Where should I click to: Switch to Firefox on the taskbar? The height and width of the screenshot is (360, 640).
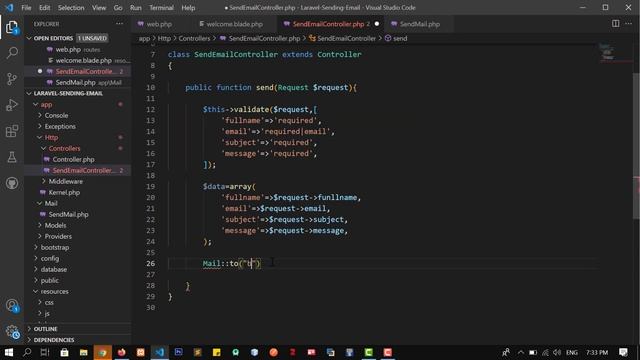point(122,352)
